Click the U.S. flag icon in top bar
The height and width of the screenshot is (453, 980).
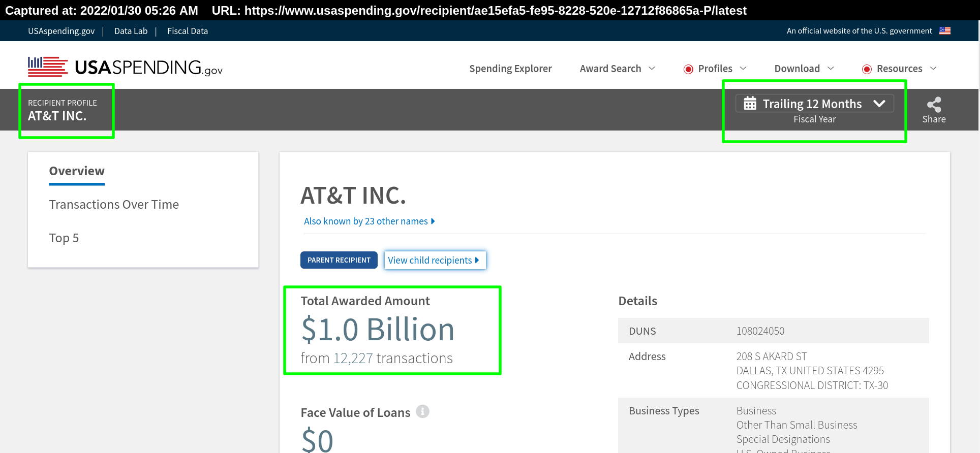(945, 31)
